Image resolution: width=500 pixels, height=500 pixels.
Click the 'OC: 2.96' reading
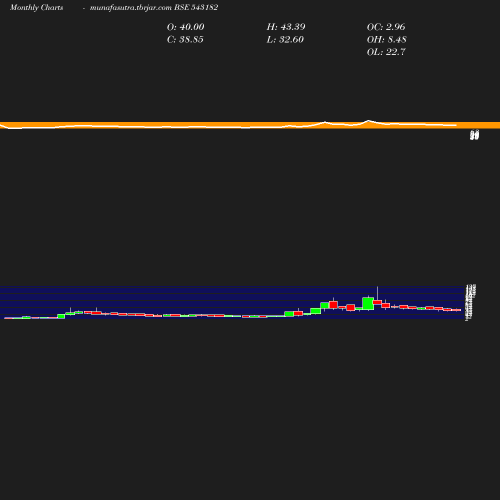[386, 27]
